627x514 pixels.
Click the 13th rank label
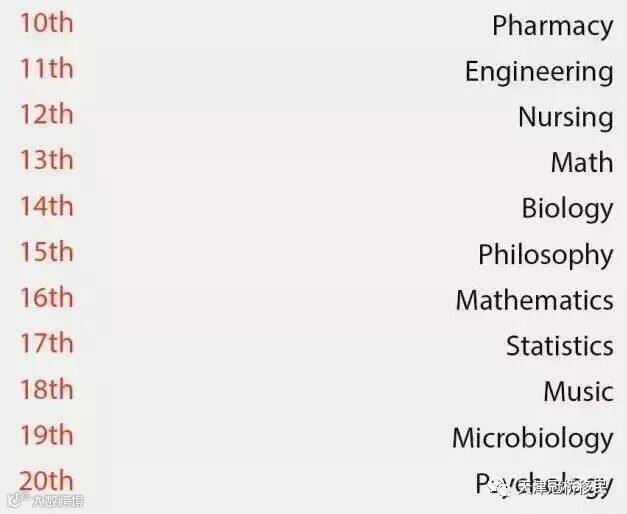(46, 160)
